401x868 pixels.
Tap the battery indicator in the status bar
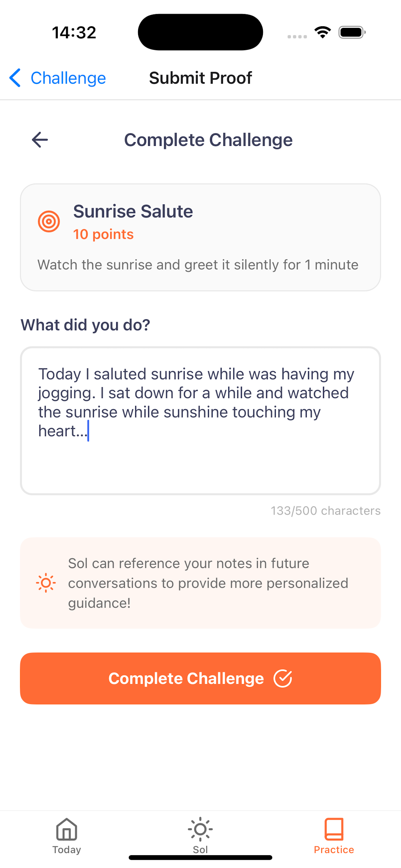[x=351, y=32]
